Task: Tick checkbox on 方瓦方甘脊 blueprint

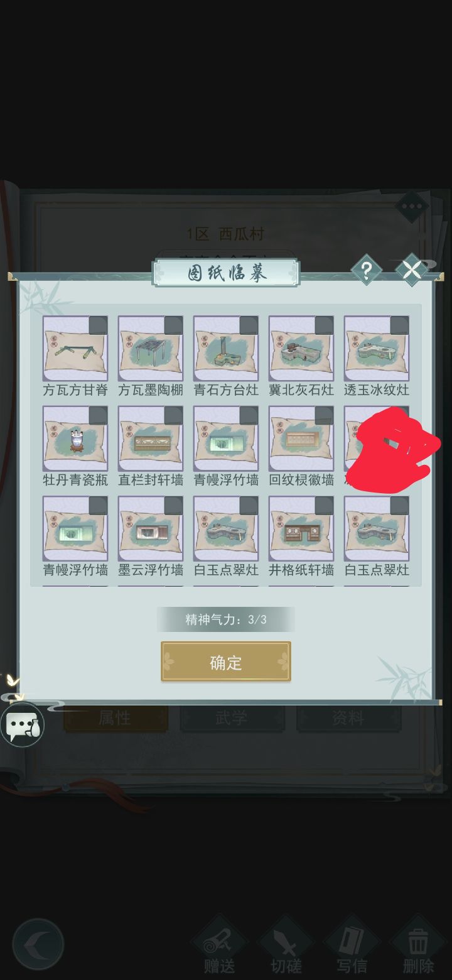Action: click(97, 325)
